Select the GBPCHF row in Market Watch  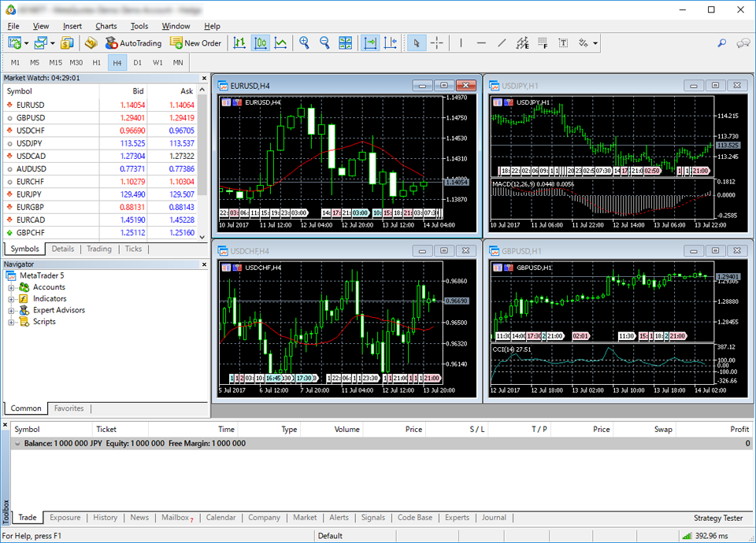100,233
